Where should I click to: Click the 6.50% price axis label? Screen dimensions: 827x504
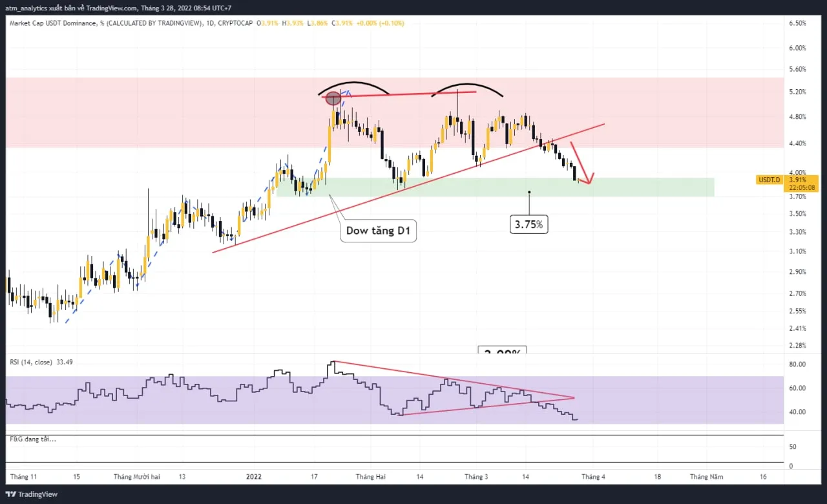tap(797, 23)
